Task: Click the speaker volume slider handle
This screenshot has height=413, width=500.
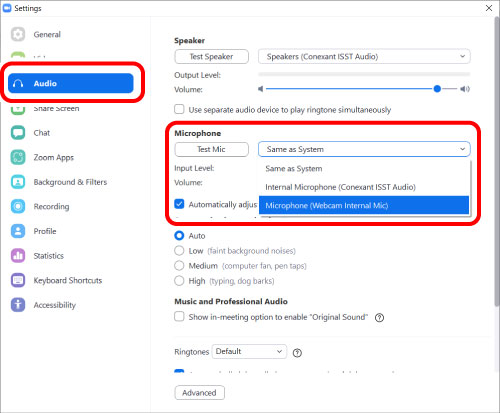Action: (x=437, y=89)
